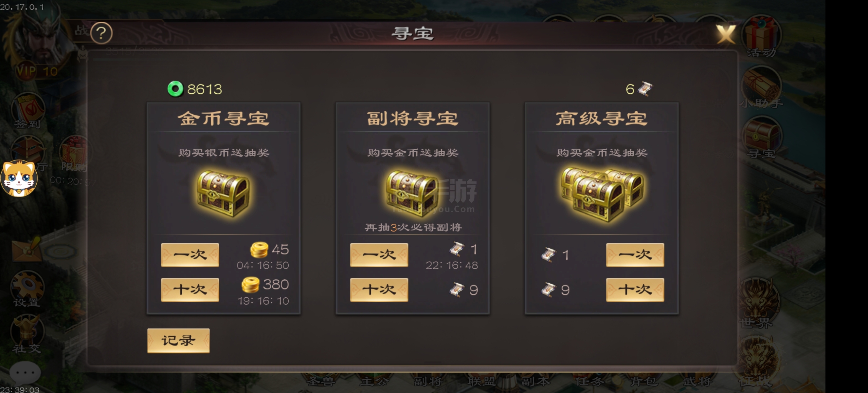The image size is (868, 393).
Task: Open the chat bubble icon
Action: [x=25, y=372]
